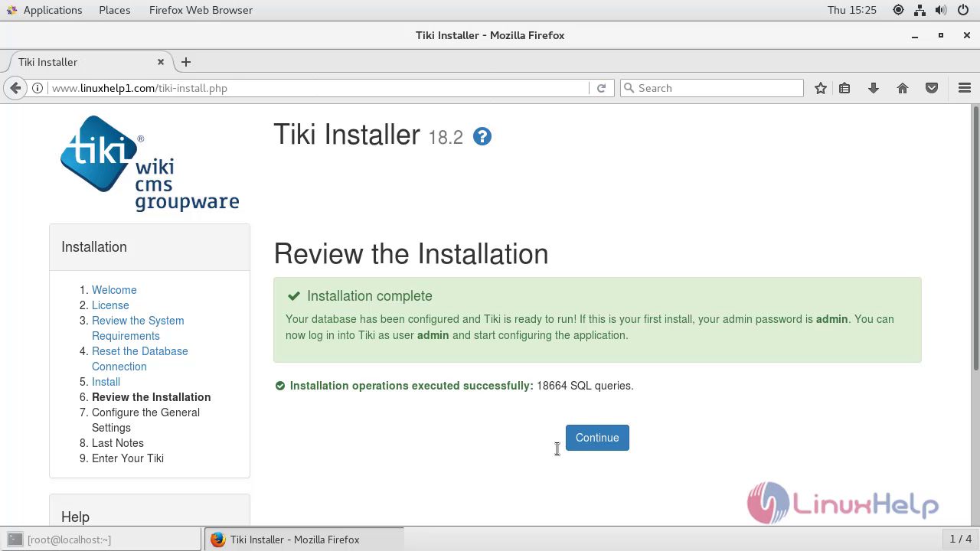Image resolution: width=980 pixels, height=551 pixels.
Task: Click the Firefox back arrow button
Action: (x=15, y=88)
